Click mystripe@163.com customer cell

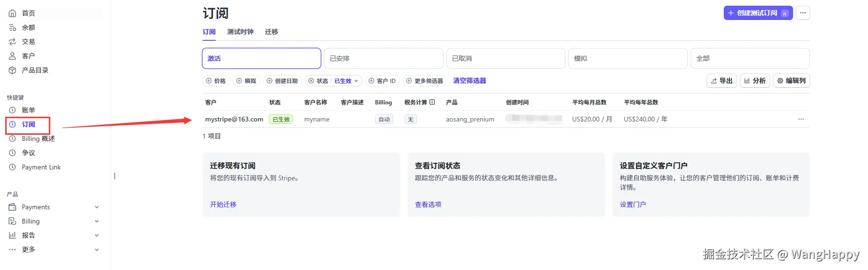point(234,119)
